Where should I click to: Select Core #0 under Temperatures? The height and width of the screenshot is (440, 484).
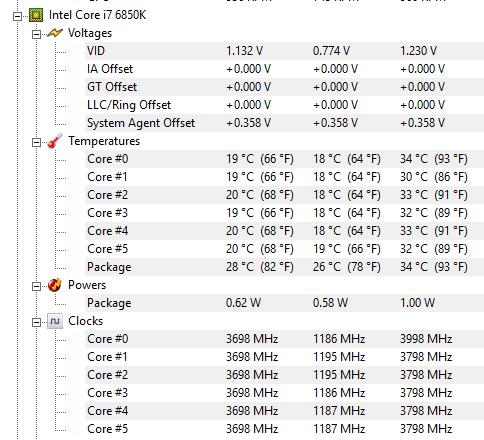(284, 159)
